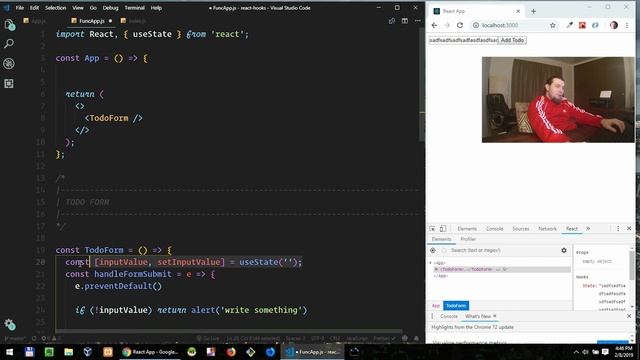The image size is (640, 360).
Task: Switch to the DevTools Elements tab
Action: pyautogui.click(x=467, y=229)
